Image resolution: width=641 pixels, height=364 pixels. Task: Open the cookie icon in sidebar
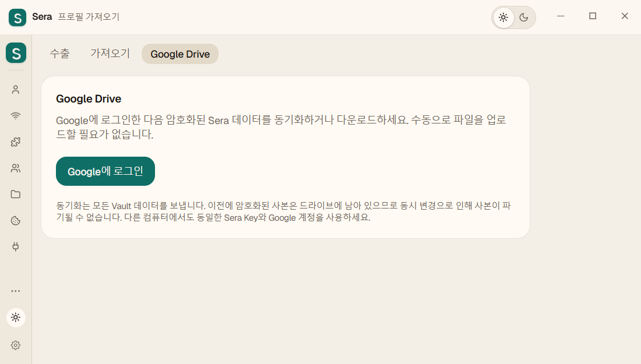click(x=16, y=221)
